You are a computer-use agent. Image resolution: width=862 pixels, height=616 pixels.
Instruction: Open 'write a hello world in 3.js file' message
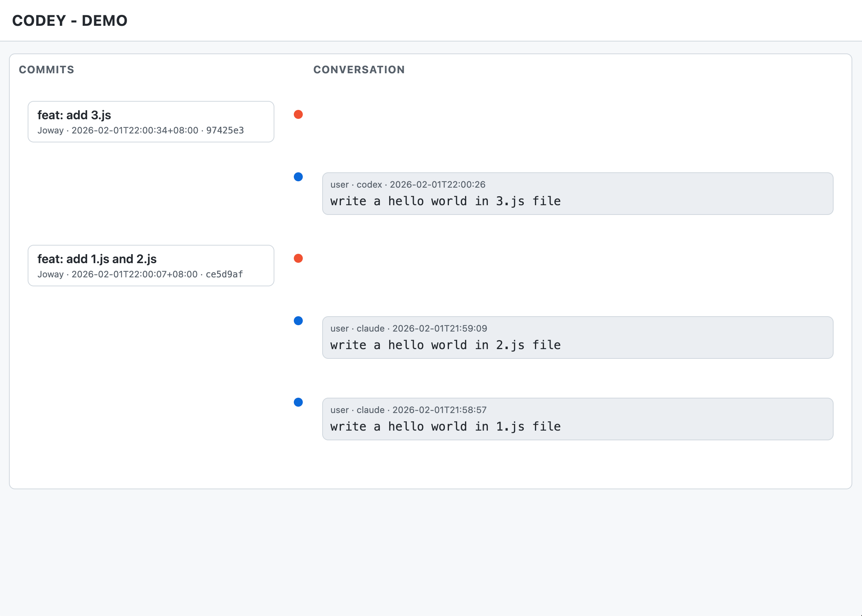tap(445, 201)
